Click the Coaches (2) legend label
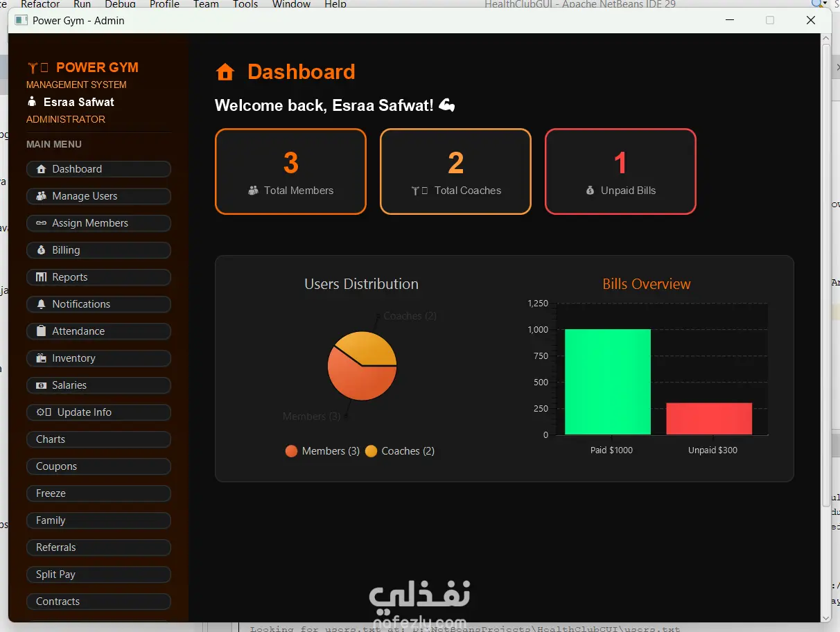The image size is (840, 632). point(408,451)
